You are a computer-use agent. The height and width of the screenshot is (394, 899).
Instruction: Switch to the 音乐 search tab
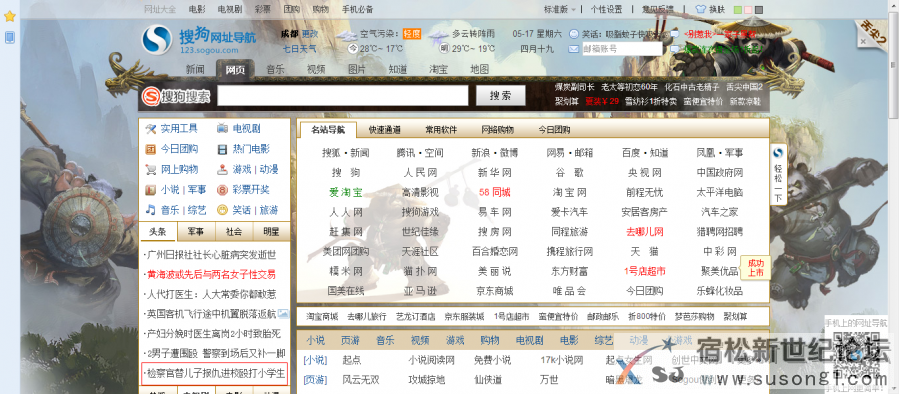point(275,69)
